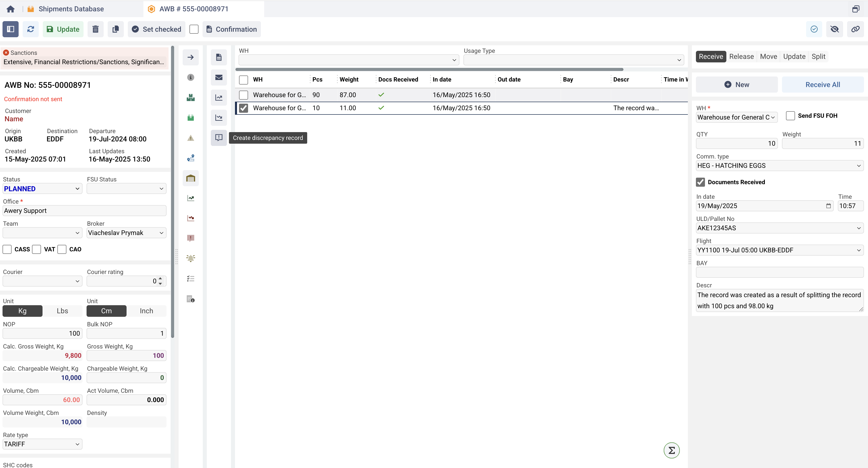Click the refresh icon in toolbar
Viewport: 868px width, 468px height.
pyautogui.click(x=31, y=29)
